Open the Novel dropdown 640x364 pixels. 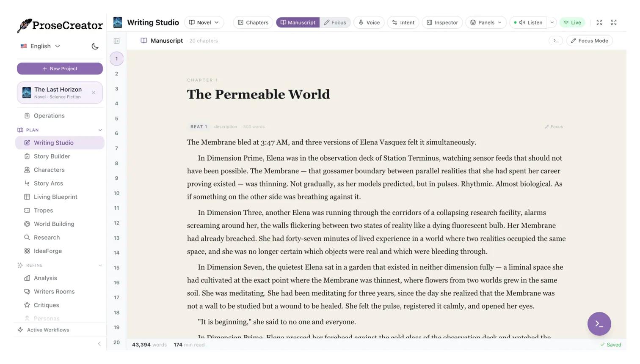pos(204,22)
